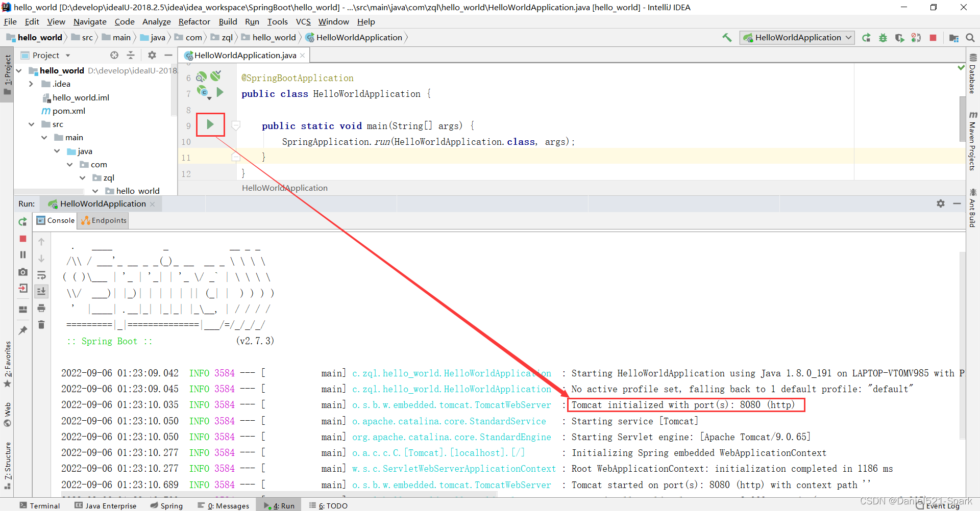
Task: Close the HelloWorldApplication run tab
Action: [x=152, y=204]
